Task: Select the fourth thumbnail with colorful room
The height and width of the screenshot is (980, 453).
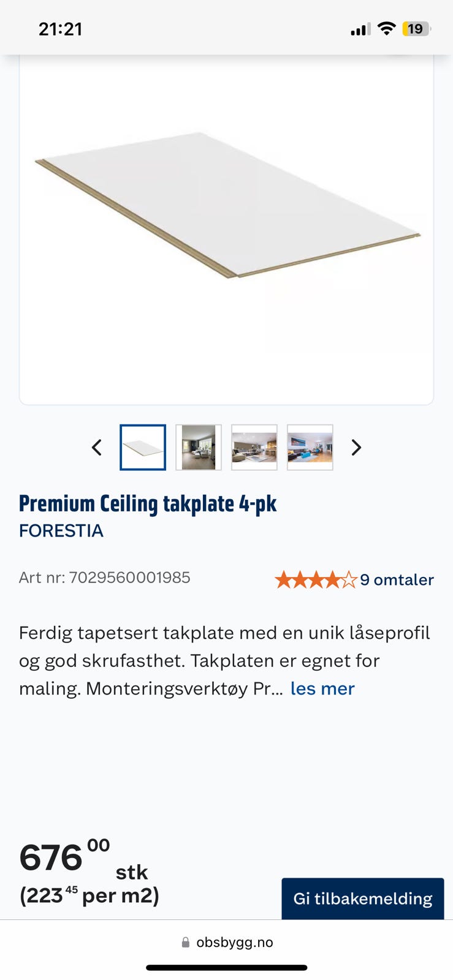Action: point(310,447)
